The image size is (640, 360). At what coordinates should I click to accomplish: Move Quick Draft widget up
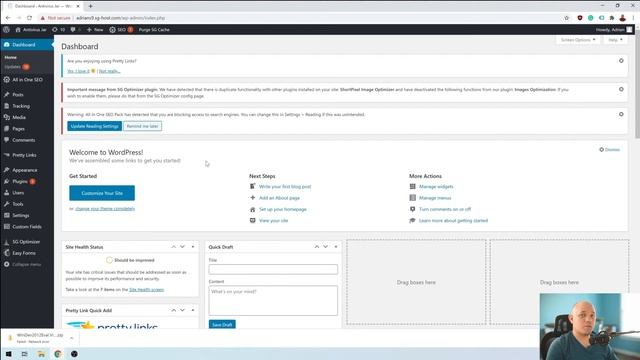coord(317,247)
